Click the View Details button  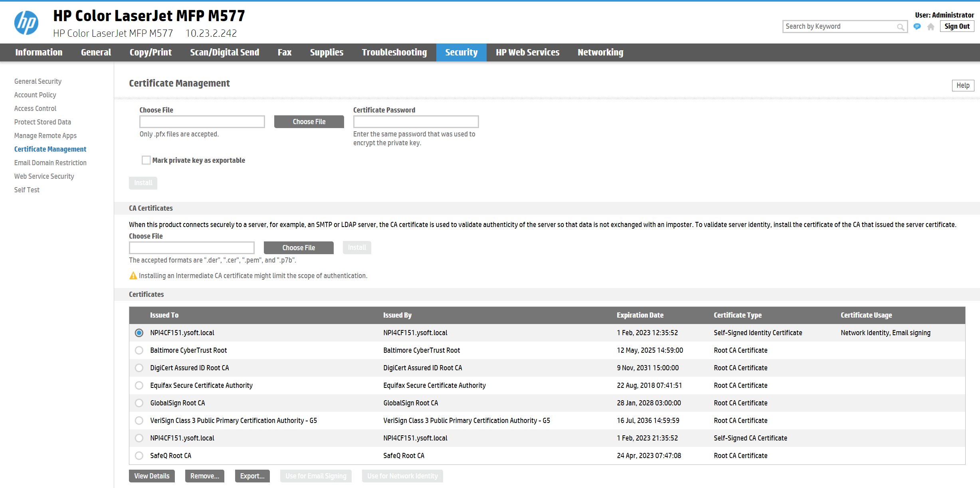(152, 476)
